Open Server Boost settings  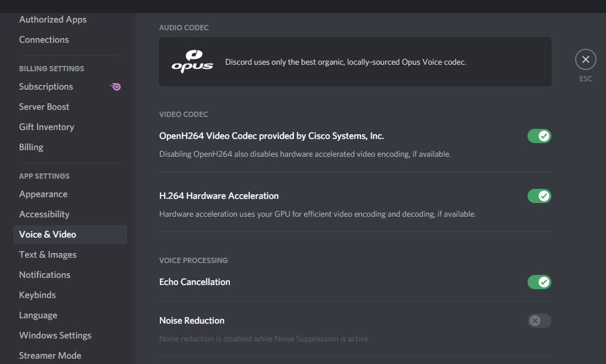[x=44, y=107]
